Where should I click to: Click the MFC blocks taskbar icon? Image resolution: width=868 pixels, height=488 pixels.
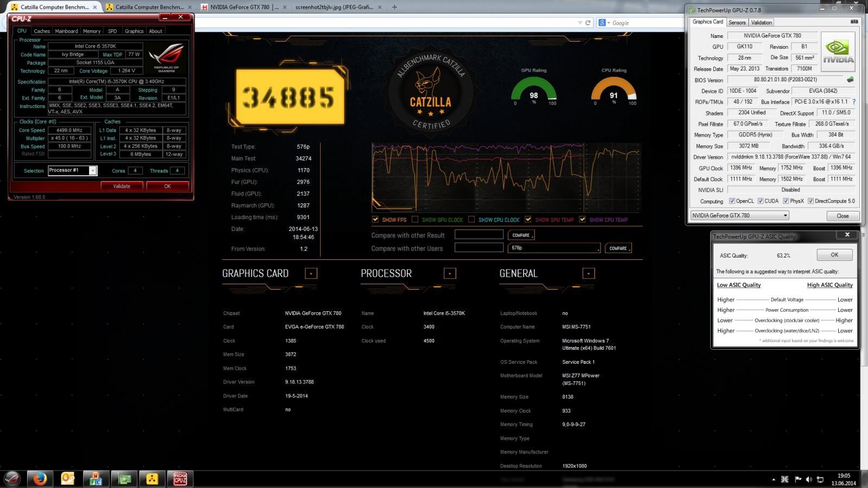tap(96, 479)
